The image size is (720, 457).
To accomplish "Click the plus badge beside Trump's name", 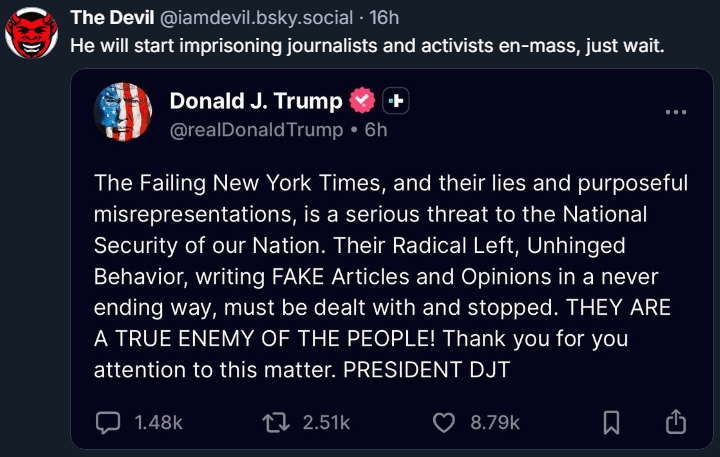I will [396, 101].
